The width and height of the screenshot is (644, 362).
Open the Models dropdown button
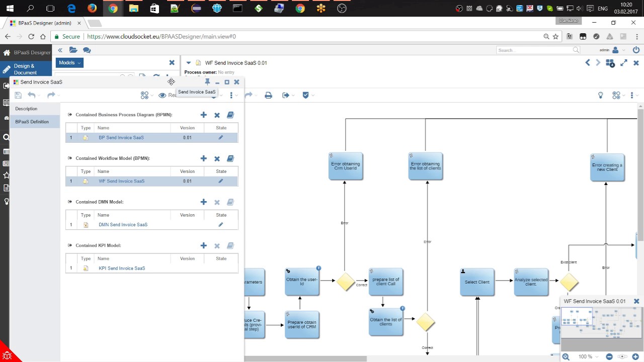point(70,63)
